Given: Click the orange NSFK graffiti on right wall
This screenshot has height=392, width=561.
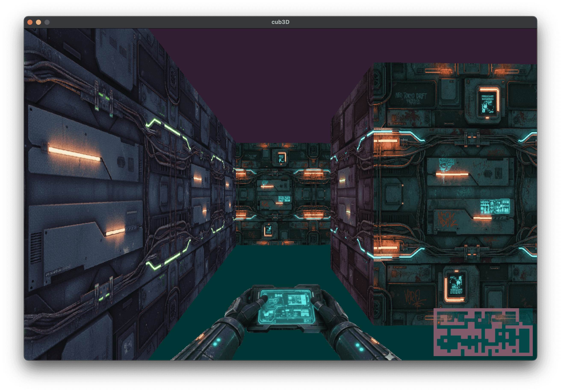Looking at the screenshot, I should tap(447, 219).
